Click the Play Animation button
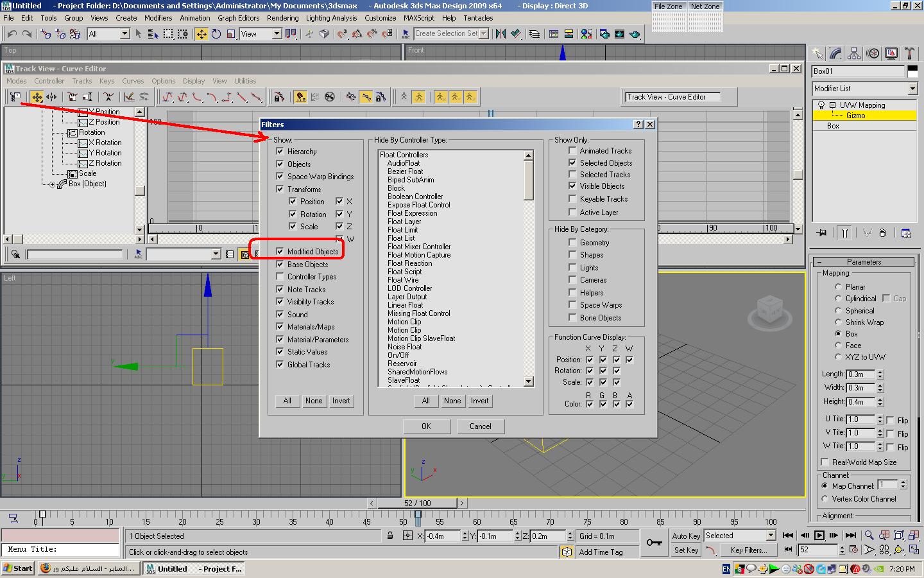 [x=819, y=535]
